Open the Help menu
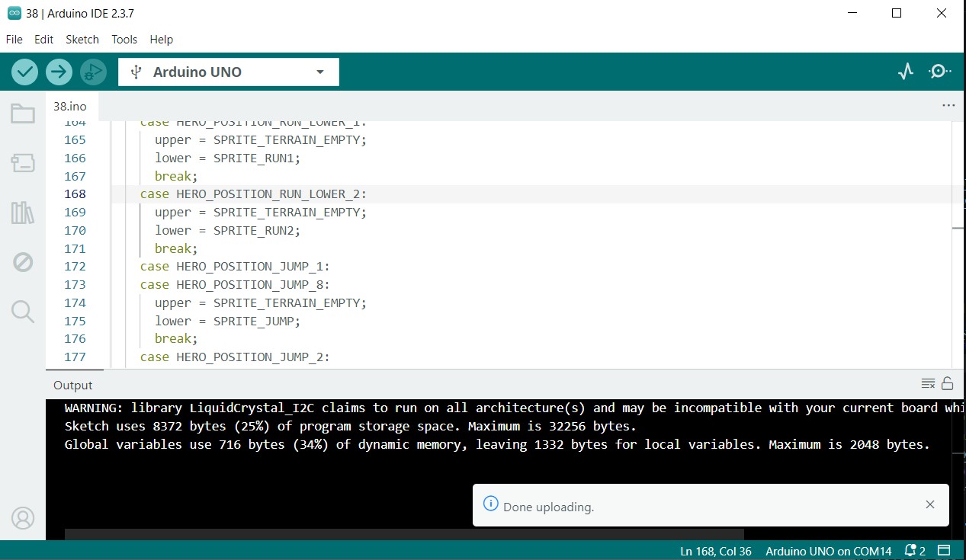Viewport: 966px width, 560px height. pos(162,40)
